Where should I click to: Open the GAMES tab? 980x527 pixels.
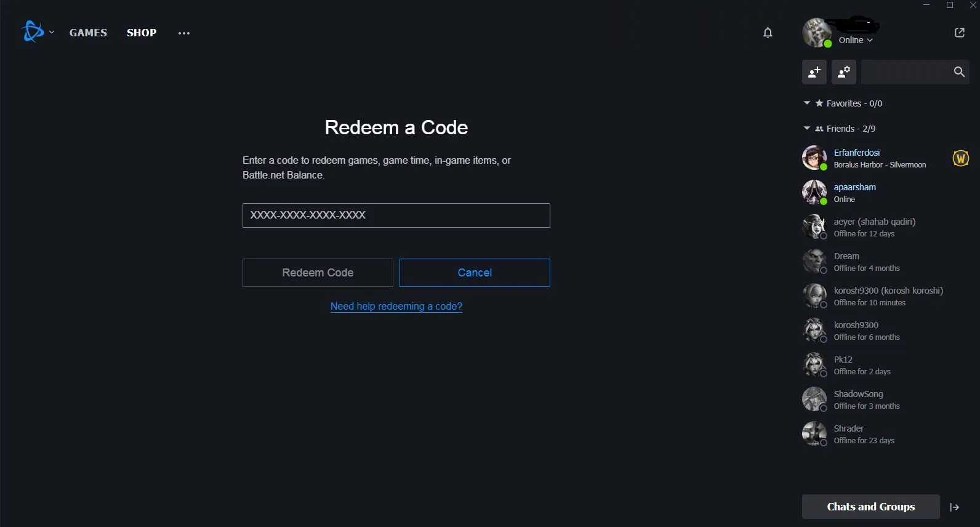(88, 33)
